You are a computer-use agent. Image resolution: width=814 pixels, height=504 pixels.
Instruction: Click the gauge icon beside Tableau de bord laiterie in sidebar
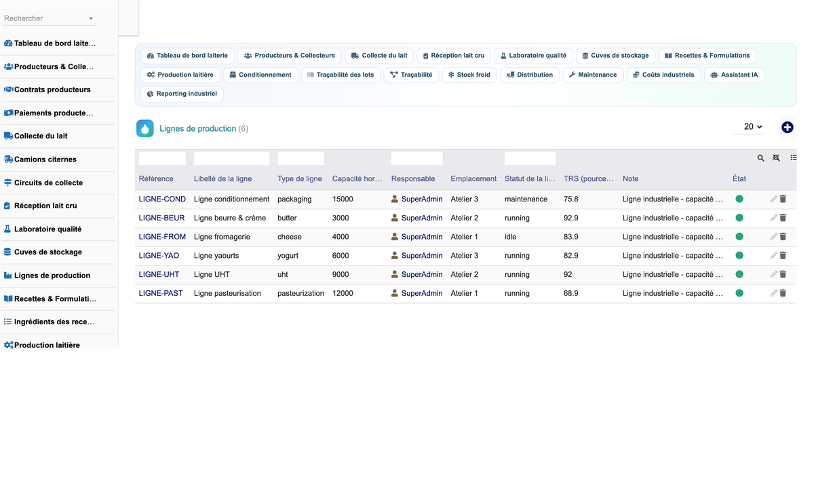click(x=8, y=43)
